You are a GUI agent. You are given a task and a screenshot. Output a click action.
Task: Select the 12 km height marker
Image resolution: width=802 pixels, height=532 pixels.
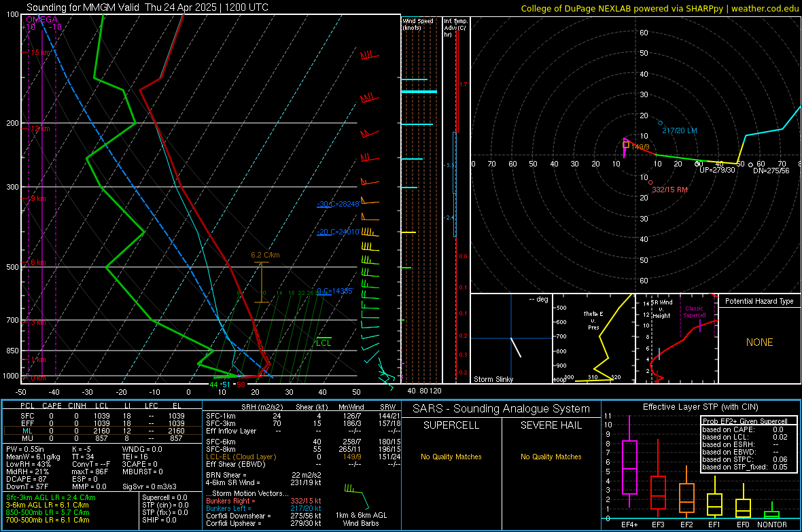click(40, 128)
